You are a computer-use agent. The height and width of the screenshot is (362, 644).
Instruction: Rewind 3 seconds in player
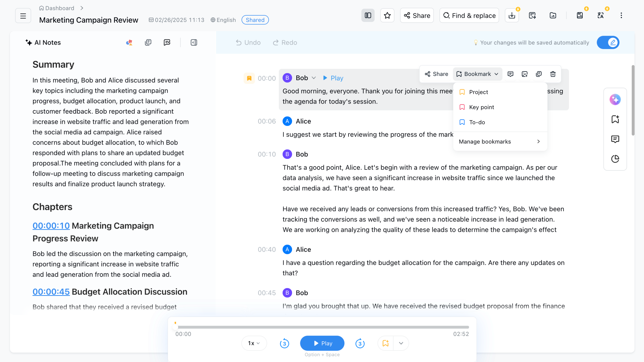pos(284,343)
